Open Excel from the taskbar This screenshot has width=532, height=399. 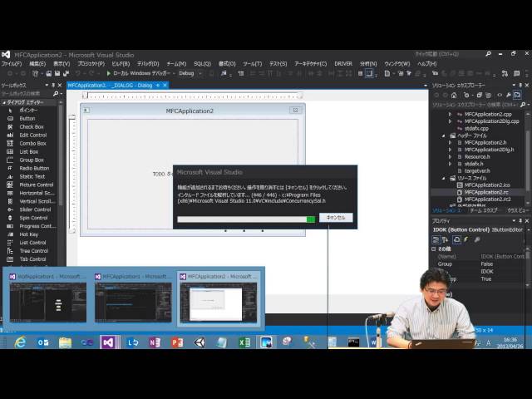[244, 342]
